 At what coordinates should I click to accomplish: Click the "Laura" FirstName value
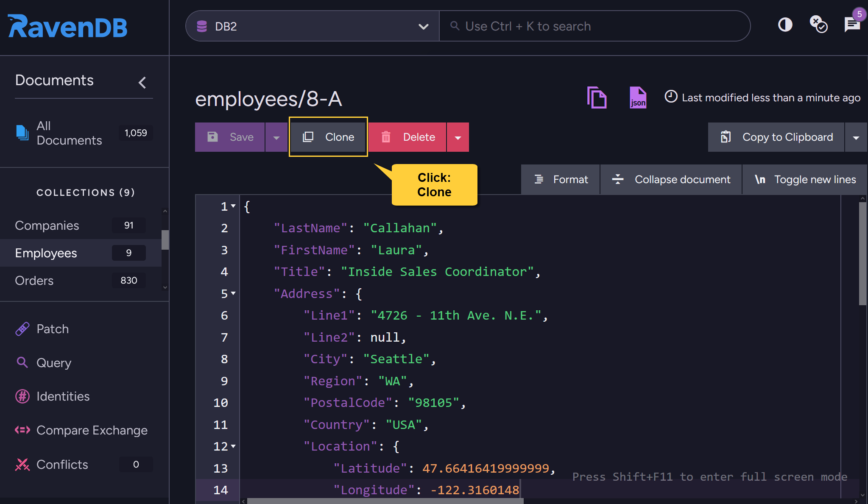point(396,250)
